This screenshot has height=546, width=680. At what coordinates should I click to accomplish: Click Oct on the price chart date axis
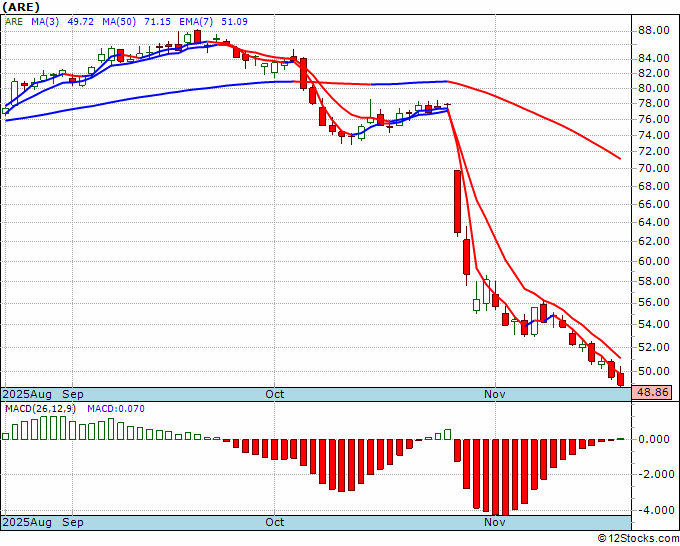[x=275, y=394]
